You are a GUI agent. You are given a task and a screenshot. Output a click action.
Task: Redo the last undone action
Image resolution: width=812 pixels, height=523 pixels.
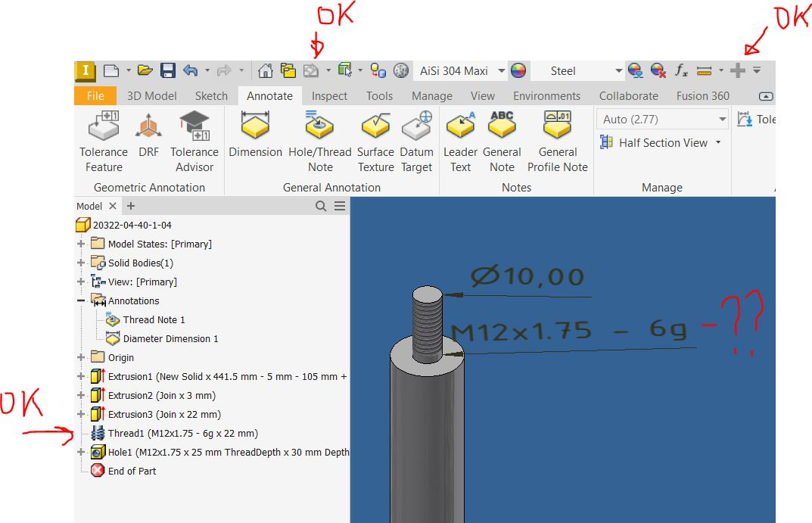[x=224, y=70]
